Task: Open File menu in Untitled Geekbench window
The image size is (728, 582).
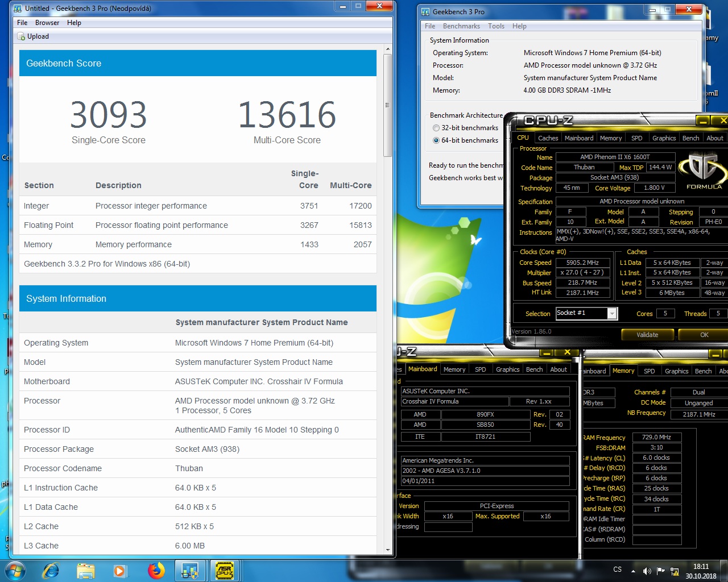Action: (22, 23)
